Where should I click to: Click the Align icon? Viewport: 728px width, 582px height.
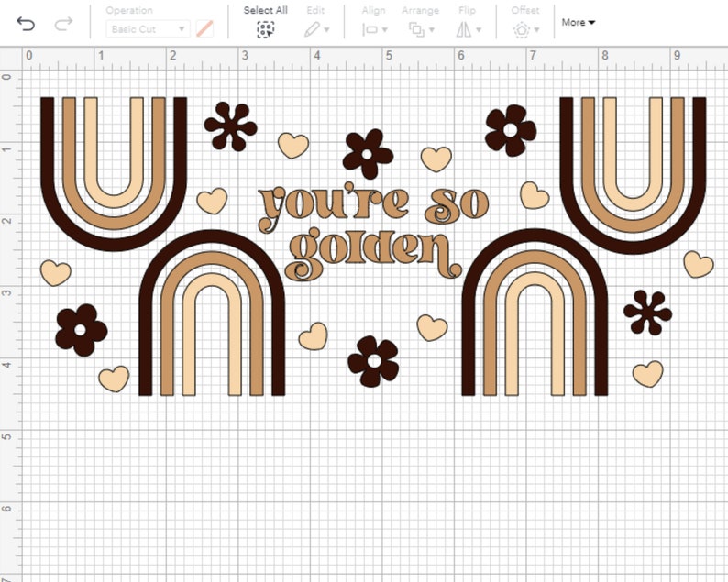pos(370,30)
